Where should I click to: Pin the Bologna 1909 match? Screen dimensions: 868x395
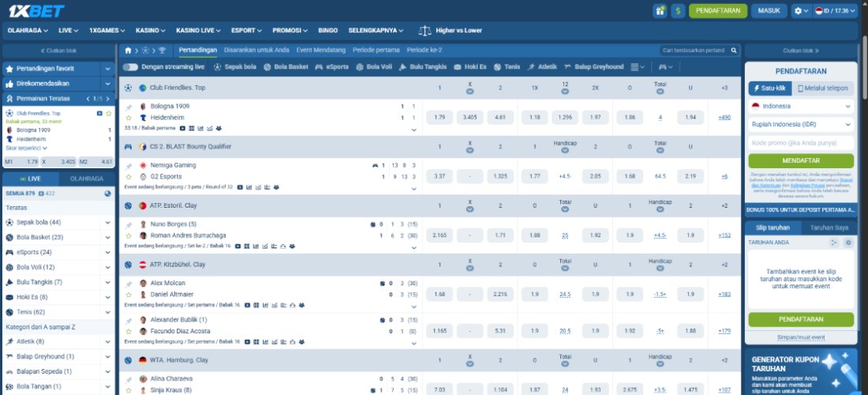click(x=129, y=107)
